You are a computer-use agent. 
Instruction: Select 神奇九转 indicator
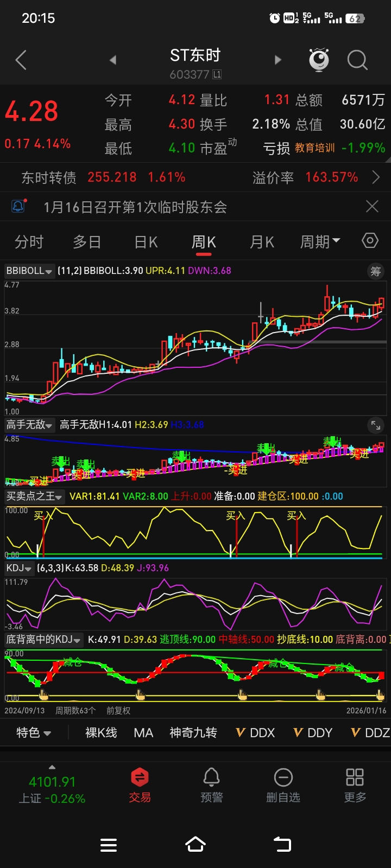[x=193, y=733]
